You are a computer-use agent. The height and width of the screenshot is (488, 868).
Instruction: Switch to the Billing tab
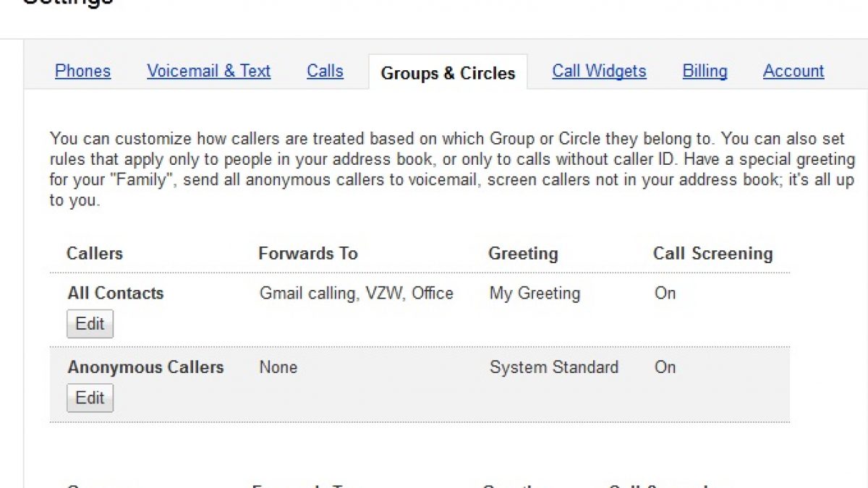tap(705, 71)
